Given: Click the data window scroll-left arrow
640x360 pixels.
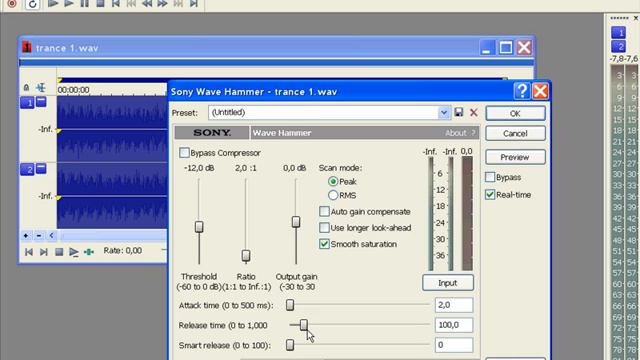Looking at the screenshot, I should click(51, 236).
